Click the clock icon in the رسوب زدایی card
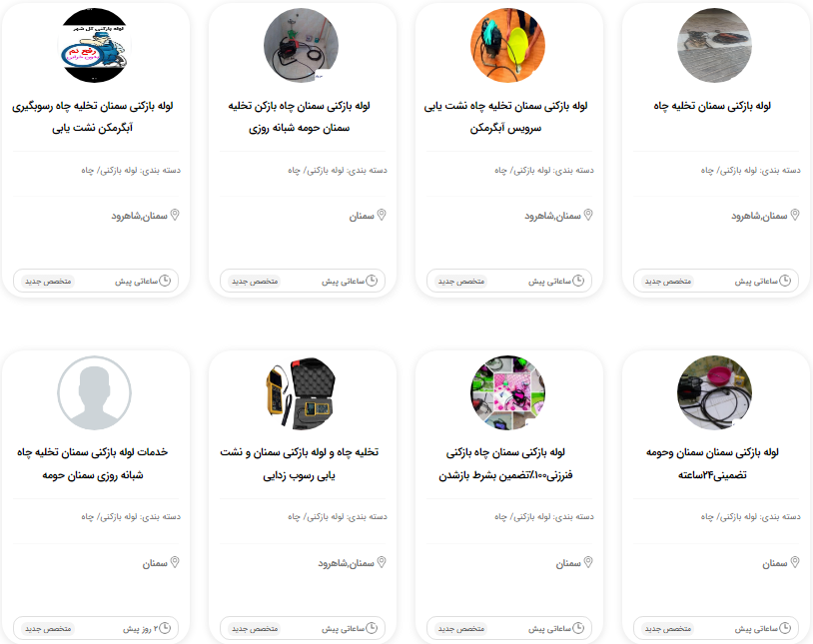Viewport: 813px width, 644px height. coord(372,628)
